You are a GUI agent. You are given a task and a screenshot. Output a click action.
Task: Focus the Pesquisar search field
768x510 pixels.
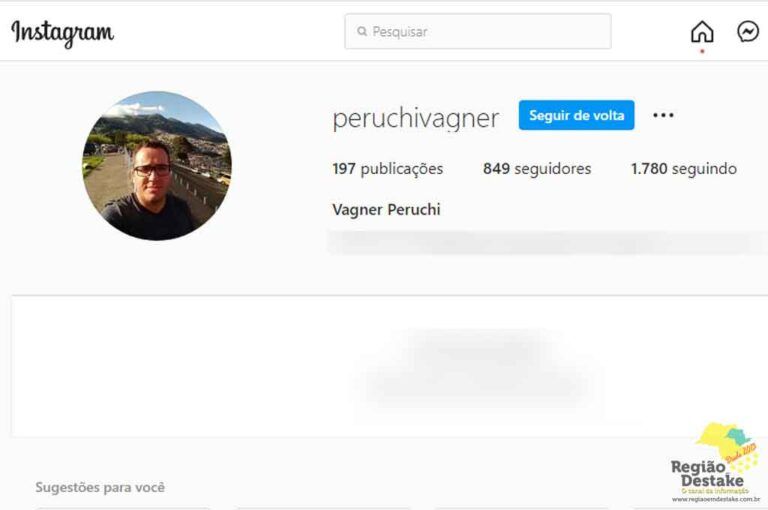(478, 31)
